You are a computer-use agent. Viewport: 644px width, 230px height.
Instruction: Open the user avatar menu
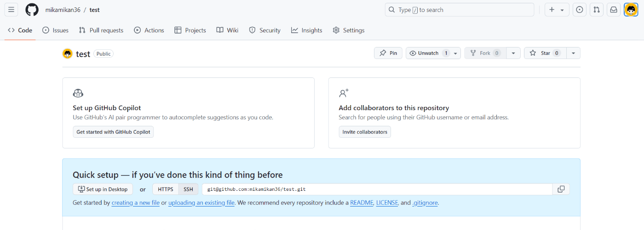tap(631, 10)
